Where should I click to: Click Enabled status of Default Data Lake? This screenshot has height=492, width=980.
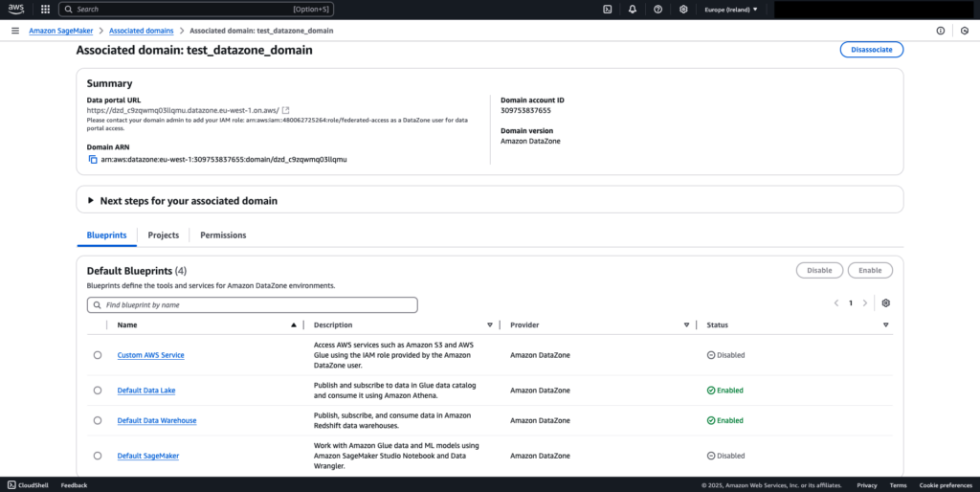(x=725, y=391)
